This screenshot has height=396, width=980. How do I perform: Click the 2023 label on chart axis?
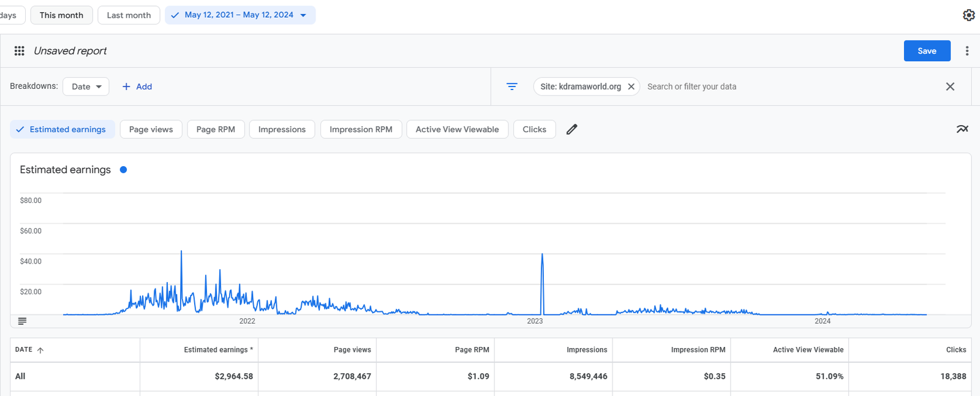pyautogui.click(x=535, y=321)
